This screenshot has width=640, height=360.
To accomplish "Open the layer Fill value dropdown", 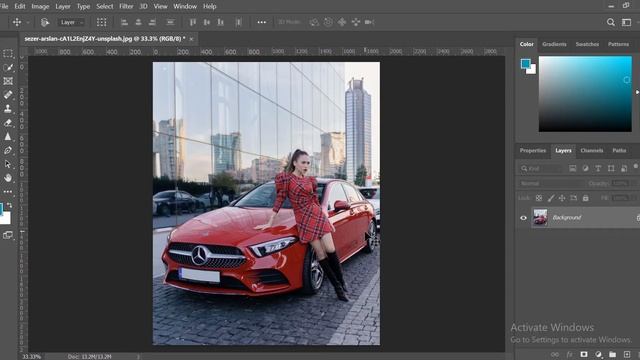I will (622, 198).
